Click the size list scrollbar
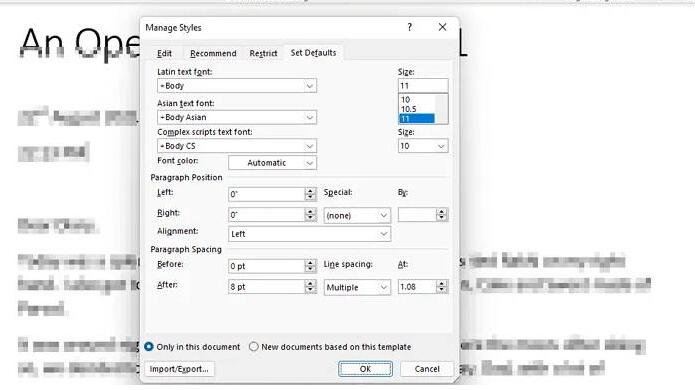Image resolution: width=695 pixels, height=390 pixels. click(441, 109)
